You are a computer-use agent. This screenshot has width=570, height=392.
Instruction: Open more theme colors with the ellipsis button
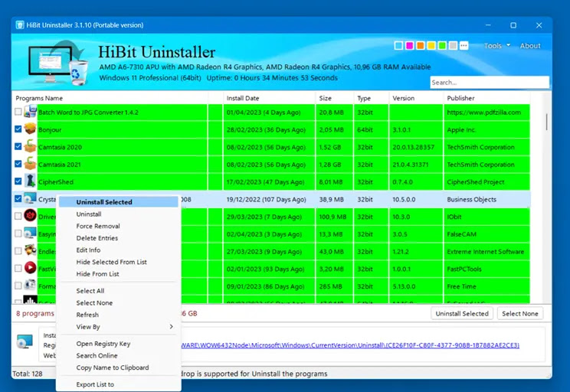point(464,45)
